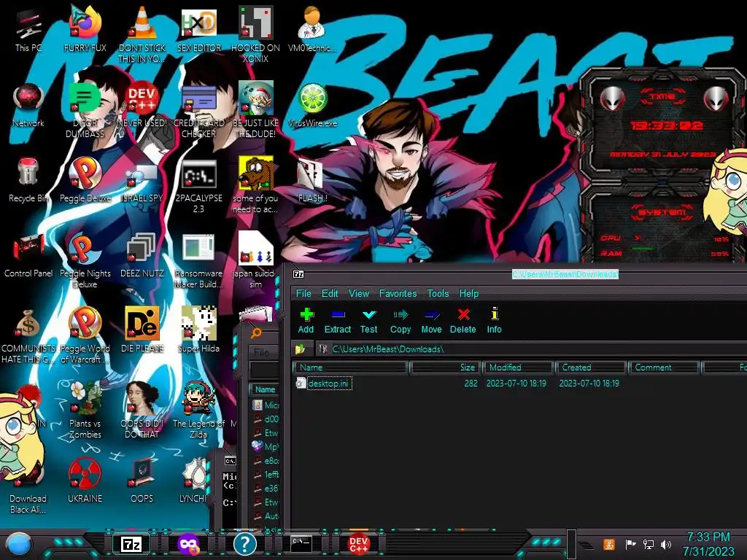Click the Delete toolbar icon
The width and height of the screenshot is (747, 560).
(463, 321)
